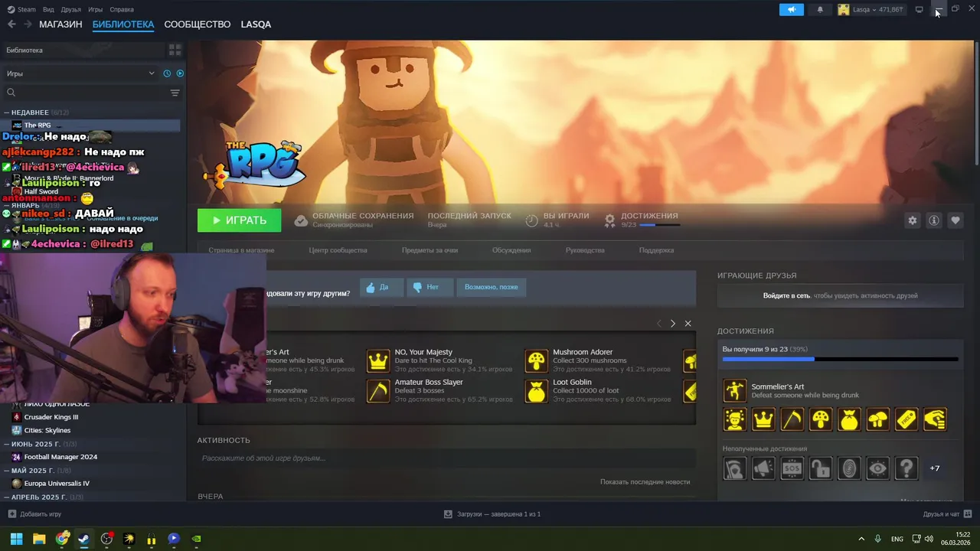Open the Игры library type dropdown
Image resolution: width=980 pixels, height=551 pixels.
[80, 73]
